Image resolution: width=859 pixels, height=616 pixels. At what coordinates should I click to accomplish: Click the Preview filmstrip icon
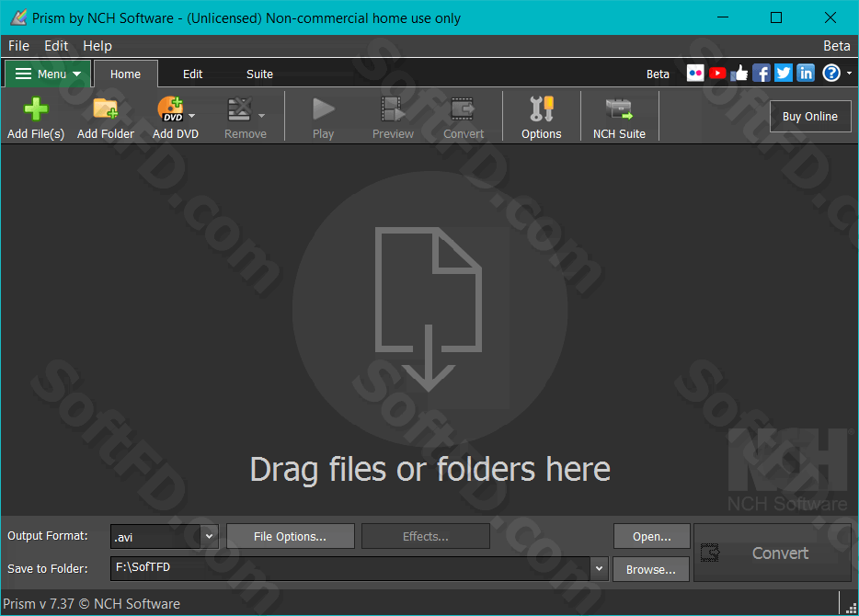coord(393,109)
